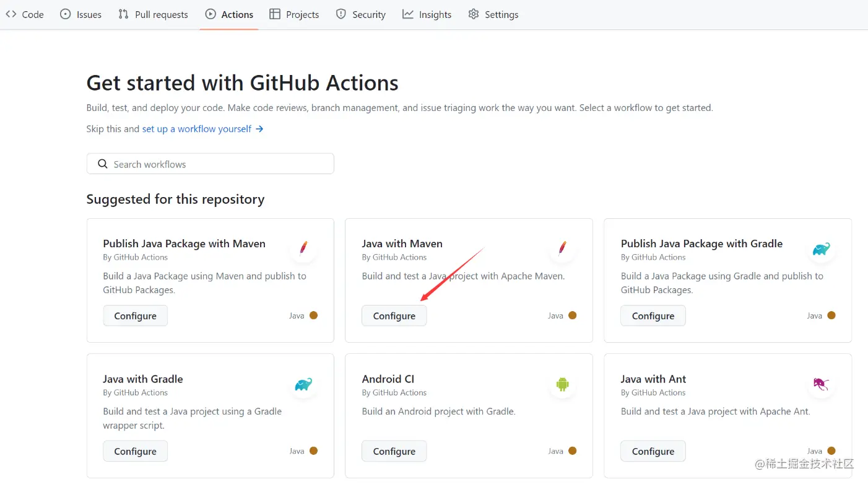Click the Android robot icon on Android CI card

562,385
